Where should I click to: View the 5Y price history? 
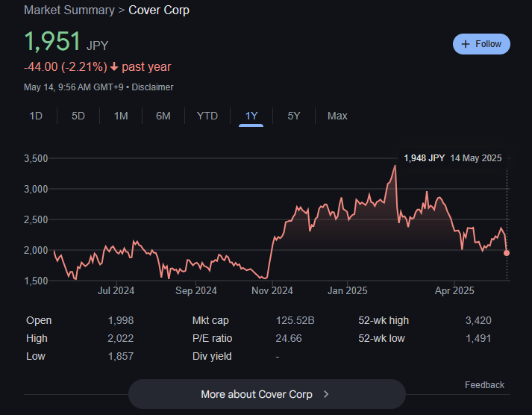point(294,116)
